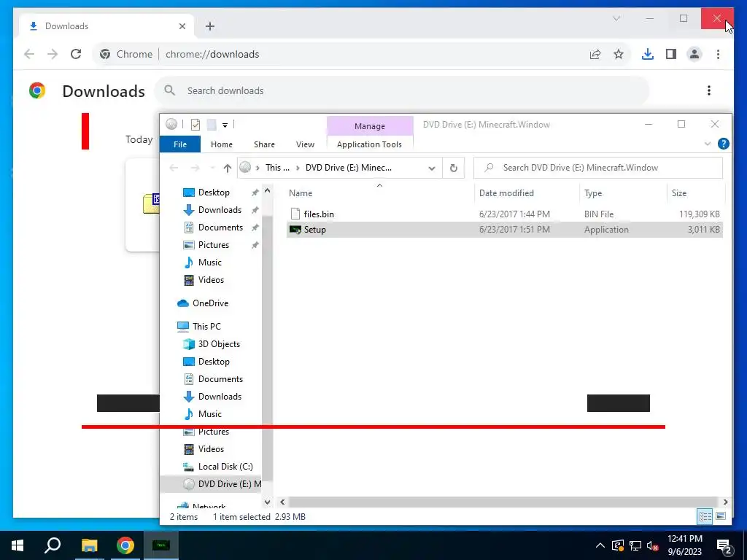Select This PC in navigation pane

click(206, 327)
